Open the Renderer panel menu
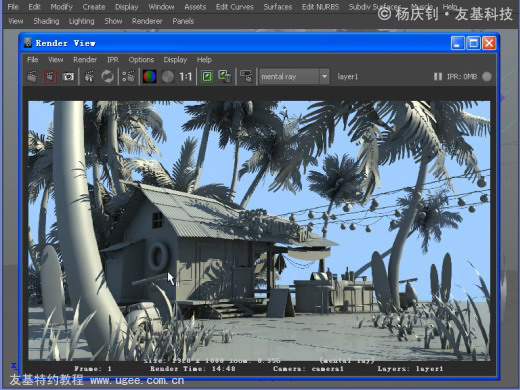Image resolution: width=520 pixels, height=390 pixels. 147,21
